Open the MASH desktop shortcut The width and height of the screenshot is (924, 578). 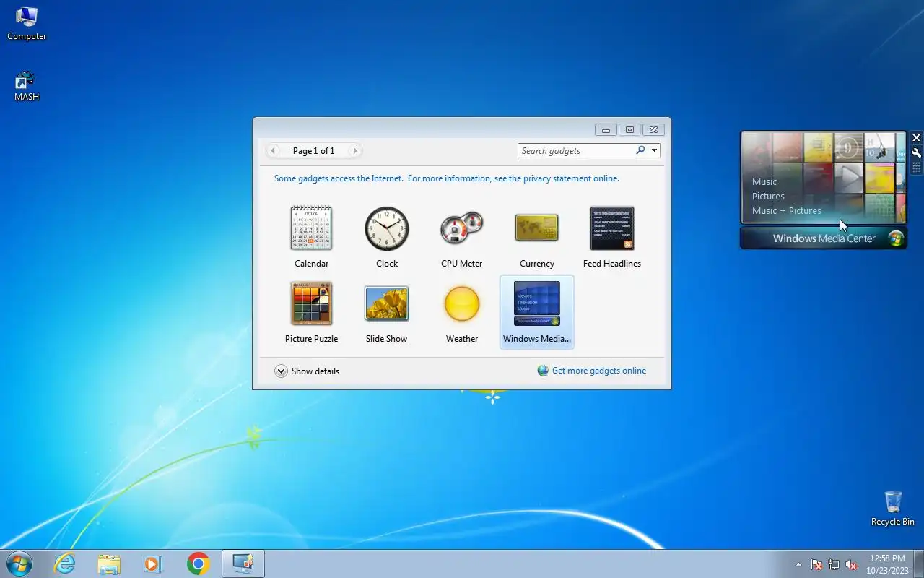pos(27,85)
